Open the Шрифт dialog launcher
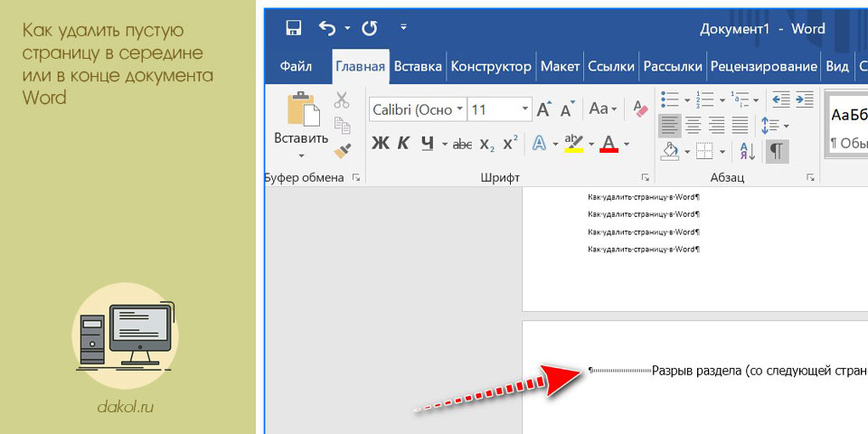This screenshot has width=868, height=434. click(x=645, y=178)
